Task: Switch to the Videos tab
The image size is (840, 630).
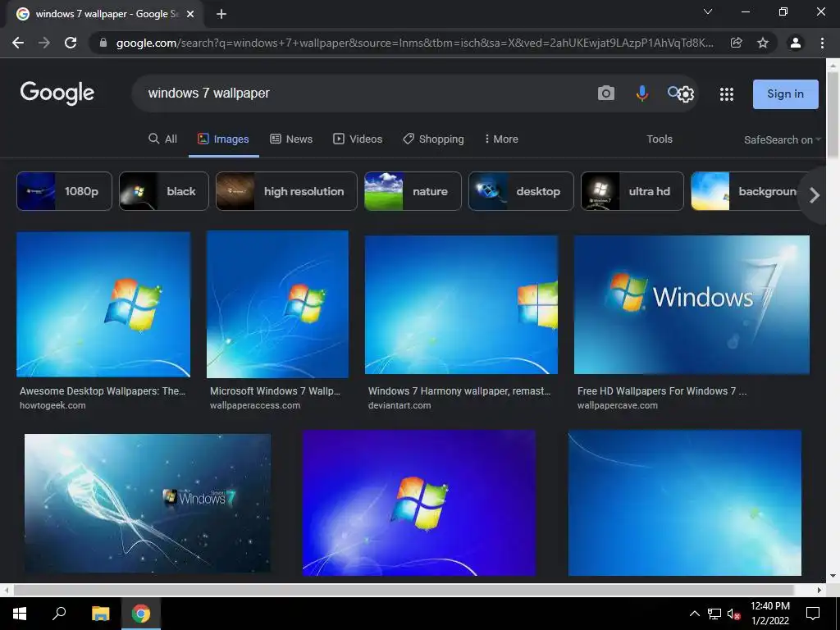Action: coord(358,139)
